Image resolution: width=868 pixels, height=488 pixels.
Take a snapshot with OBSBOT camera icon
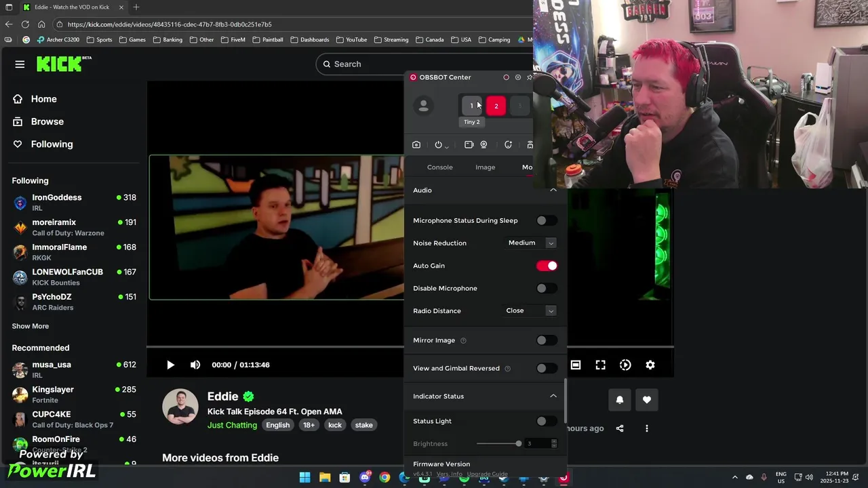point(416,145)
